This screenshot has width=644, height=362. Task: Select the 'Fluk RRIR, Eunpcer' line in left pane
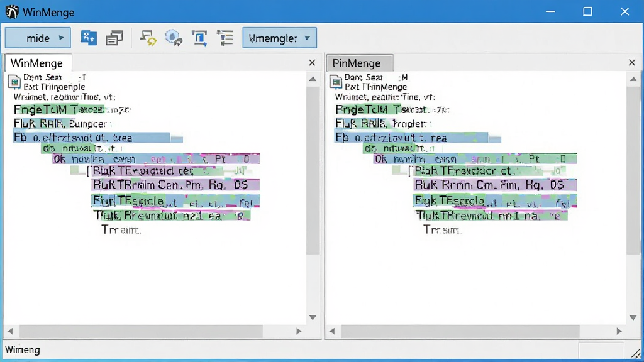(x=62, y=124)
